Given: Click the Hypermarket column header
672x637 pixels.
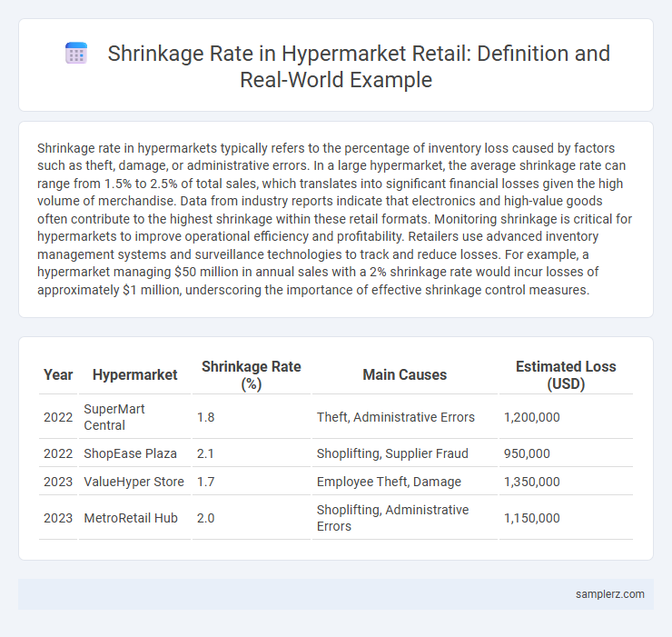Looking at the screenshot, I should (x=134, y=375).
